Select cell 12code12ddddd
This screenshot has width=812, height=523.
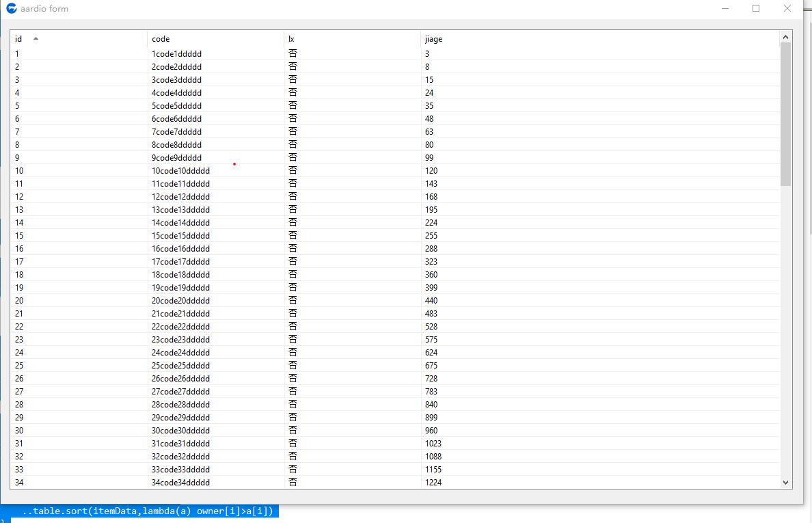coord(180,197)
